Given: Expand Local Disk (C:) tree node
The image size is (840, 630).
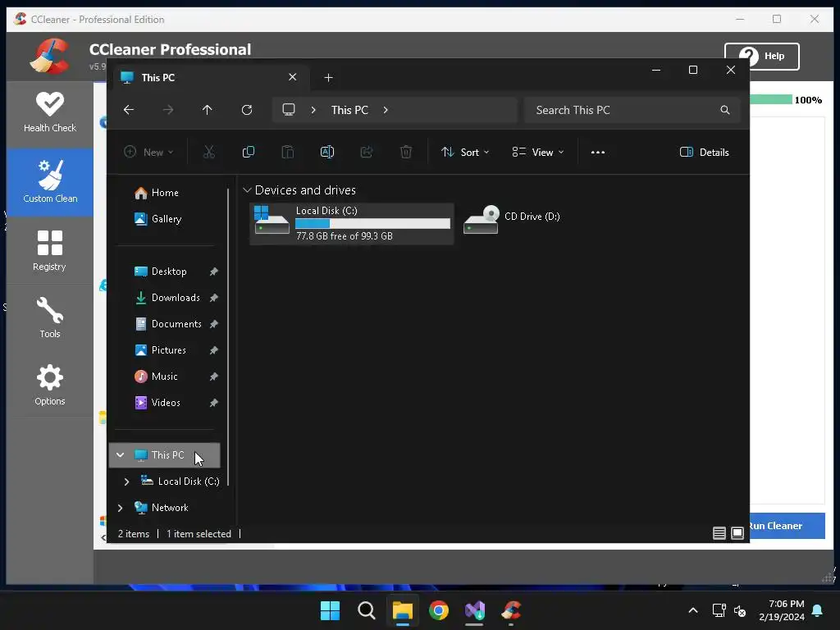Looking at the screenshot, I should pyautogui.click(x=126, y=482).
